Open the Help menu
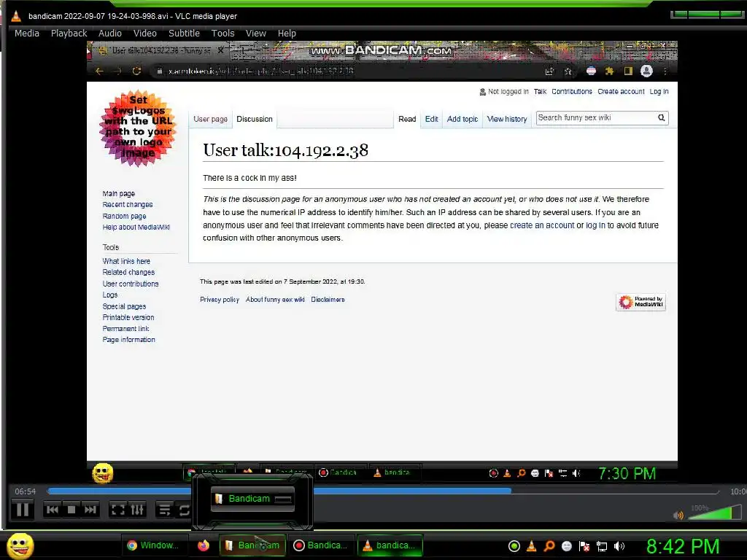Image resolution: width=747 pixels, height=560 pixels. (x=287, y=34)
